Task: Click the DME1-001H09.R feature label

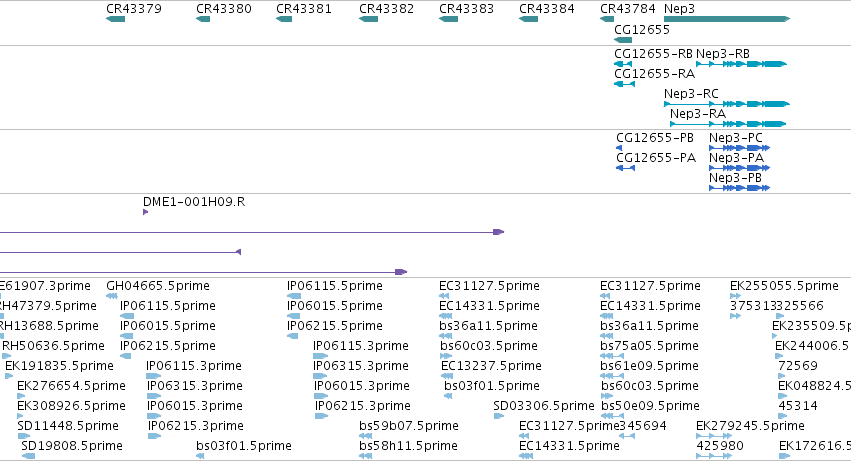Action: 194,202
